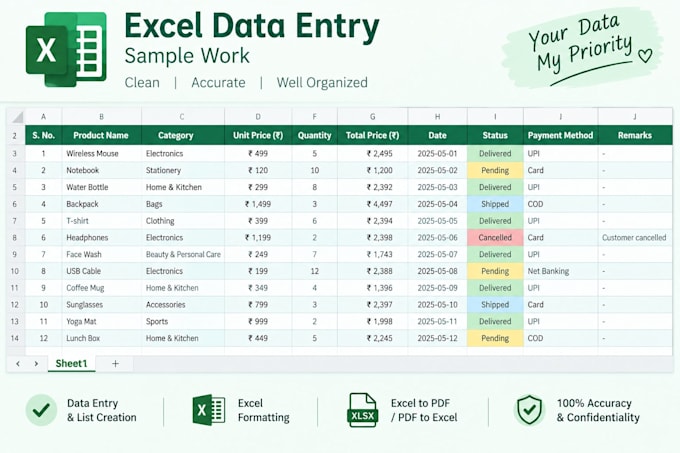
Task: Click the '2025-05-01' date cell
Action: (x=438, y=153)
